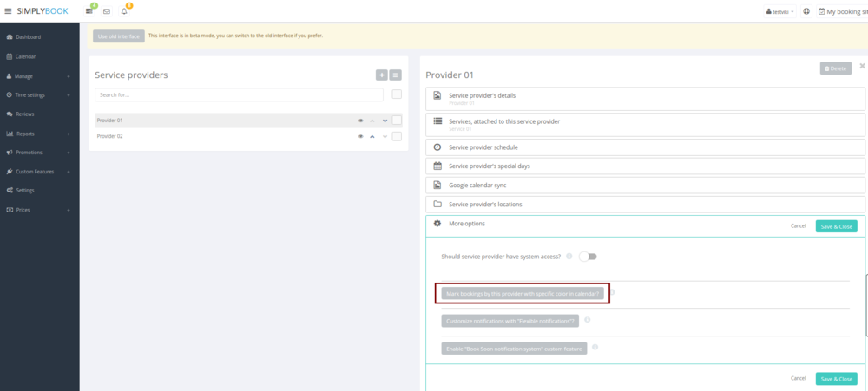Click the add service provider plus icon
Screen dimensions: 868x391
[x=381, y=75]
